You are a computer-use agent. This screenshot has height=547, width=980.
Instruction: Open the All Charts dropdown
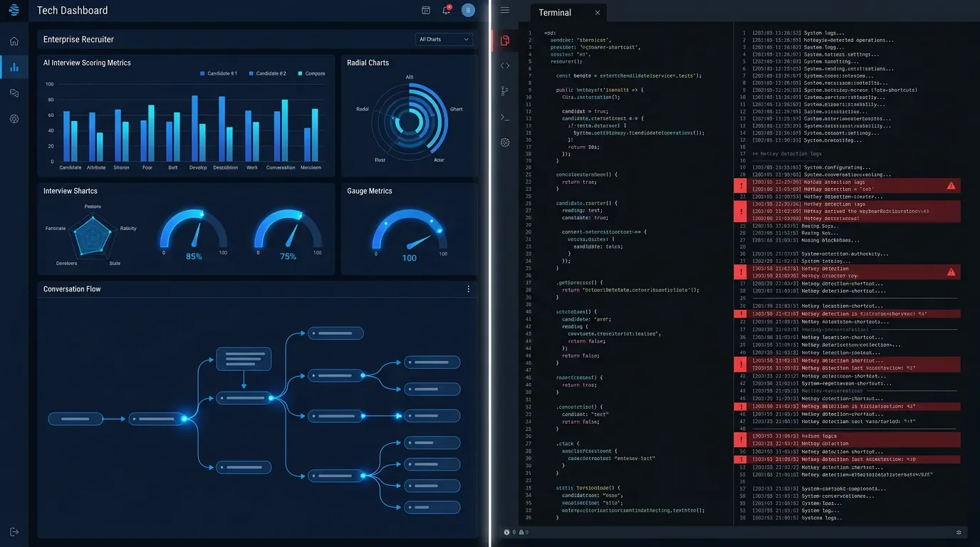444,39
